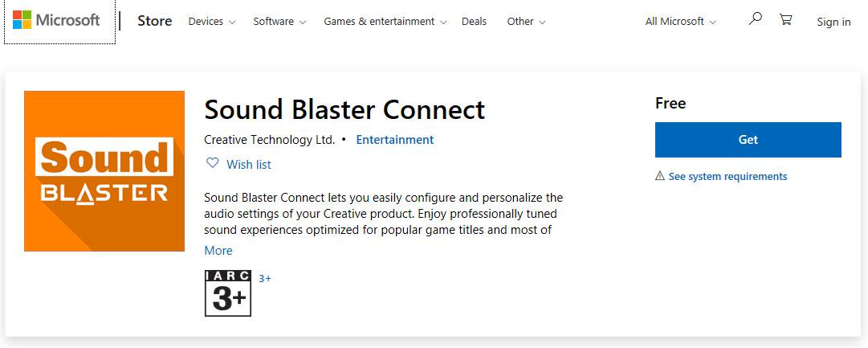
Task: Click the Creative Technology Ltd. publisher name
Action: 269,140
